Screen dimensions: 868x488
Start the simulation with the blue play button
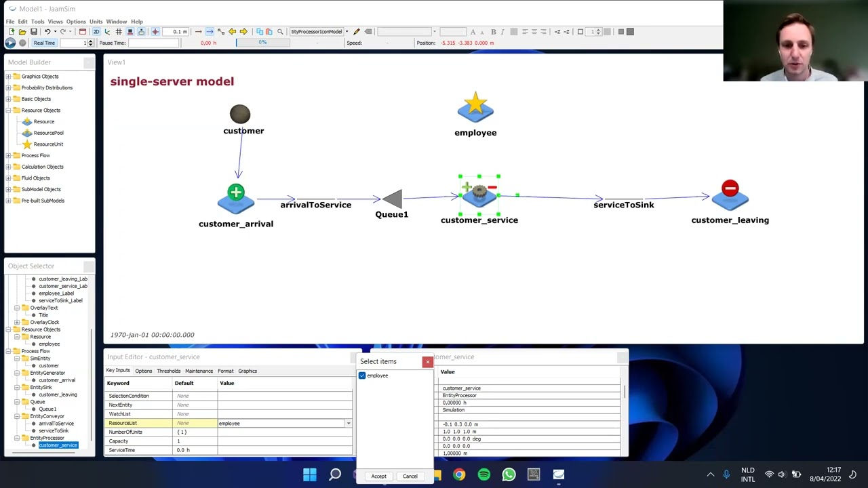click(x=10, y=43)
